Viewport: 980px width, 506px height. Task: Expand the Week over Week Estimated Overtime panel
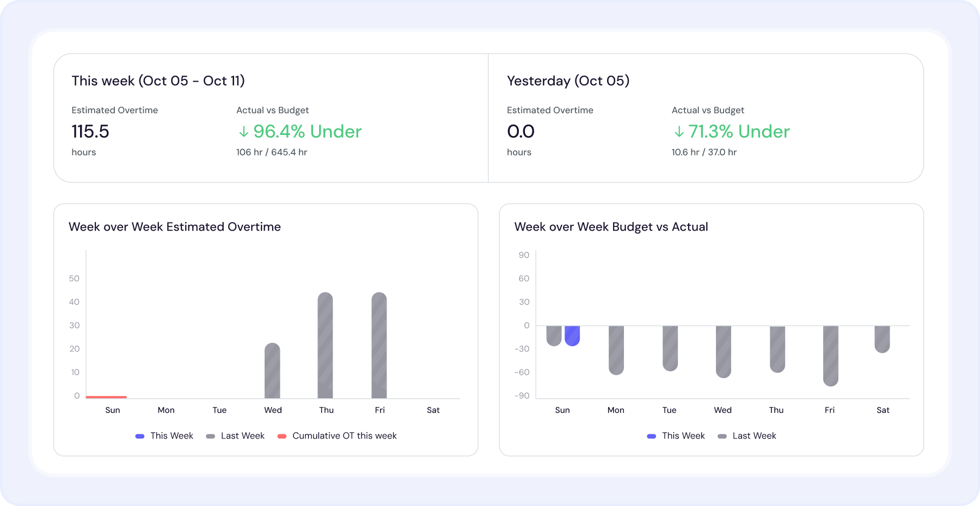pos(175,227)
